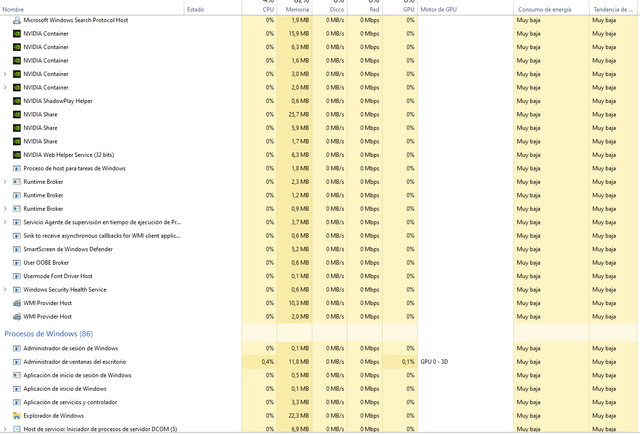
Task: Click the Explorador de Windows folder icon
Action: click(x=17, y=416)
